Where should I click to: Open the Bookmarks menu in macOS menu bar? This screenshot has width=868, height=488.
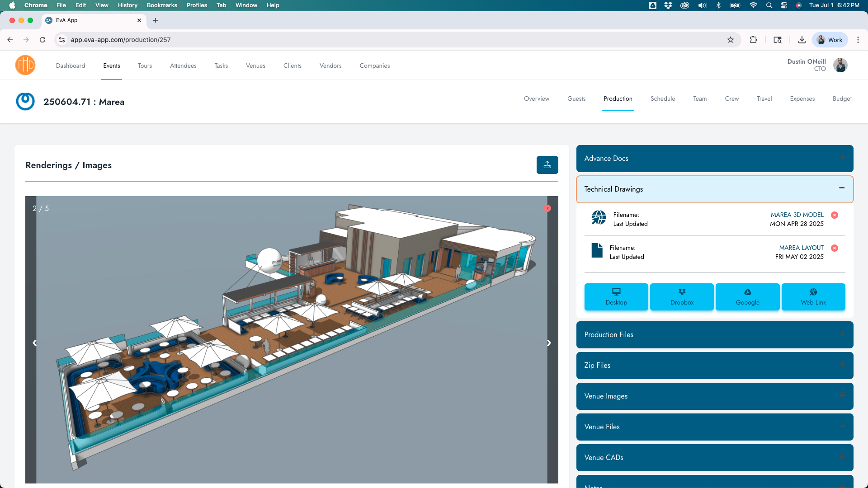(x=162, y=5)
